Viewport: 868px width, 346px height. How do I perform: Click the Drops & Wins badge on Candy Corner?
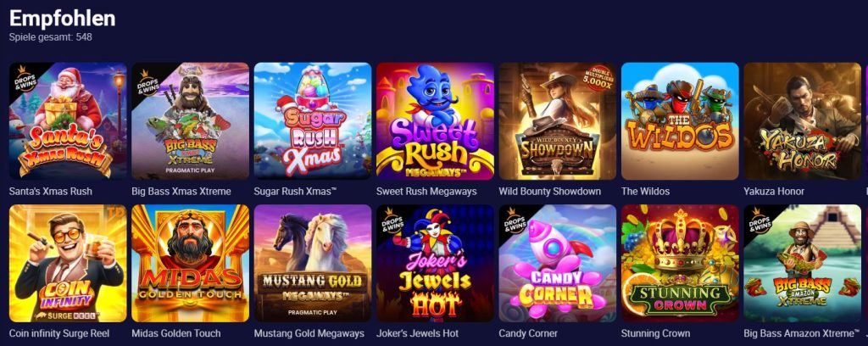[513, 220]
